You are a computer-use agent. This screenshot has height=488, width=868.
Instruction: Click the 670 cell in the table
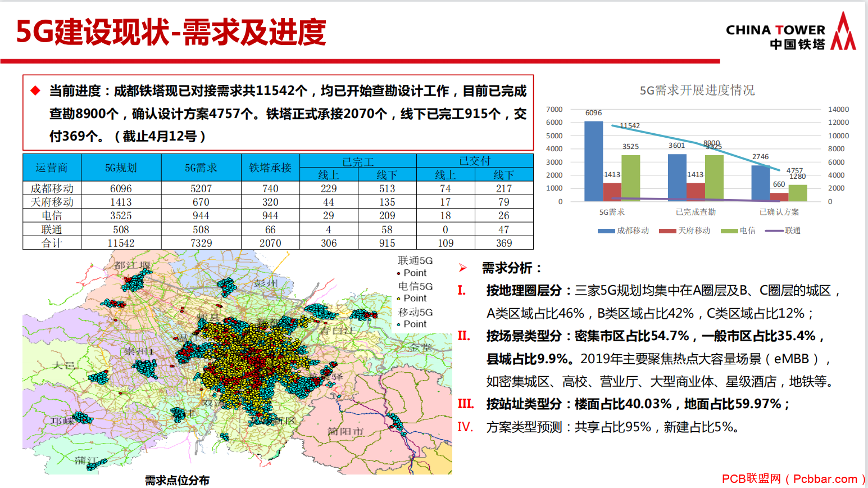click(x=201, y=202)
